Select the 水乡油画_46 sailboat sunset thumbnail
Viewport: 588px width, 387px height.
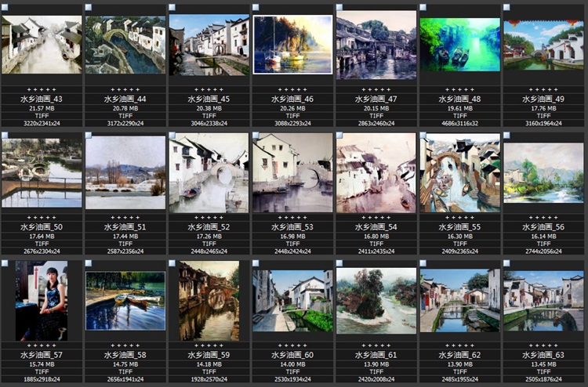[x=292, y=45]
